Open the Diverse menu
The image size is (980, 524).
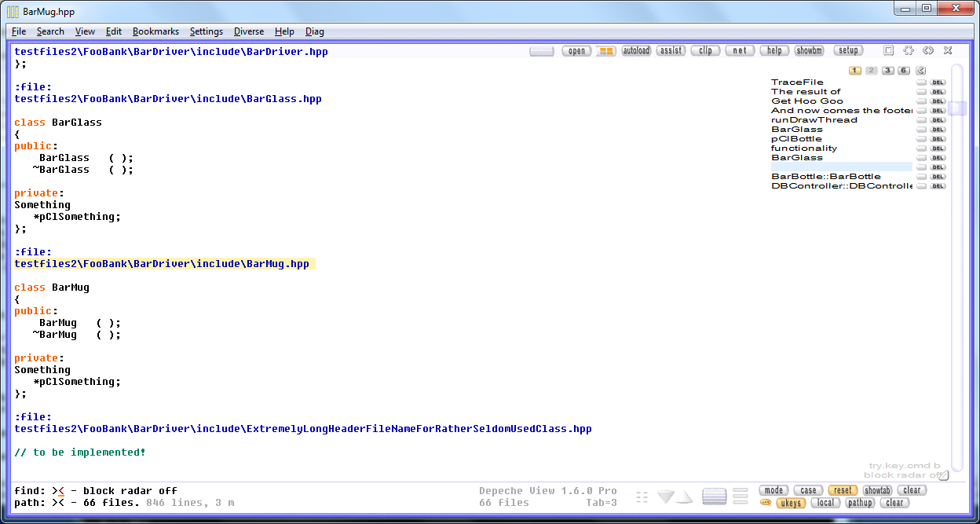tap(249, 31)
